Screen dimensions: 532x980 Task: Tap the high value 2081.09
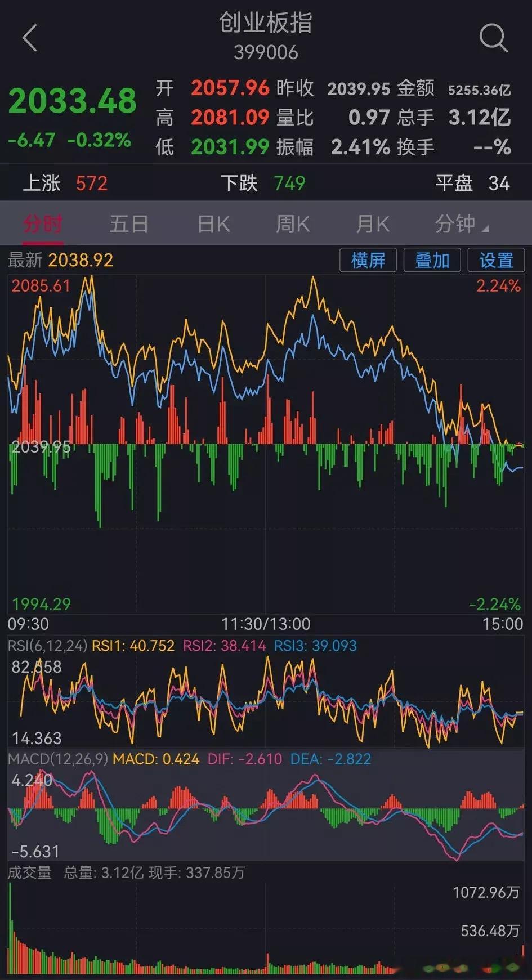pos(230,117)
